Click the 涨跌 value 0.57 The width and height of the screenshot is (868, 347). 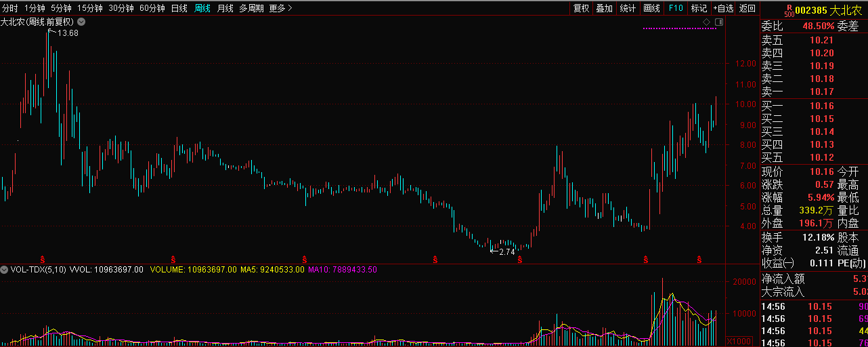point(824,184)
